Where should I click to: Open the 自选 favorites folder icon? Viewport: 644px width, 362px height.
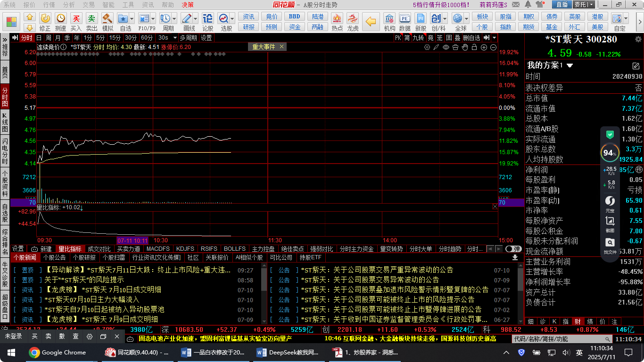click(x=123, y=18)
